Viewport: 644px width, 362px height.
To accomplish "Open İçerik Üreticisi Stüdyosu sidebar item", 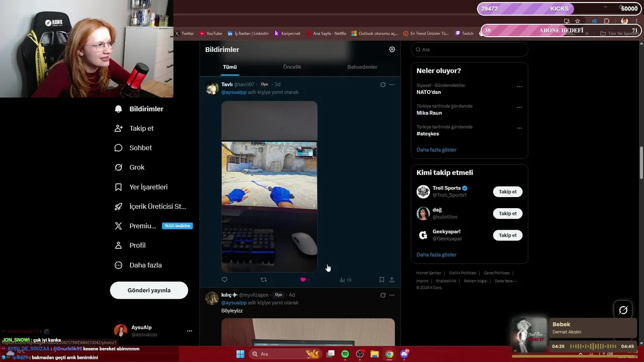I will pyautogui.click(x=150, y=207).
